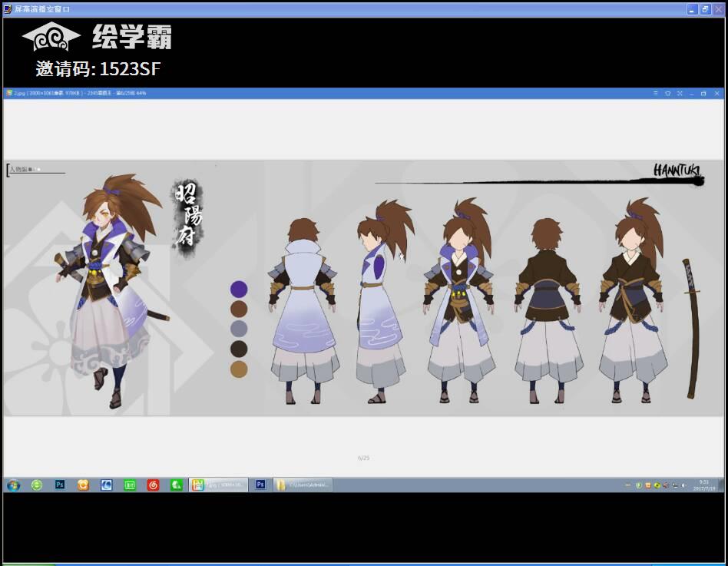Click the 6/25 page counter text
Viewport: 728px width, 566px height.
[363, 458]
